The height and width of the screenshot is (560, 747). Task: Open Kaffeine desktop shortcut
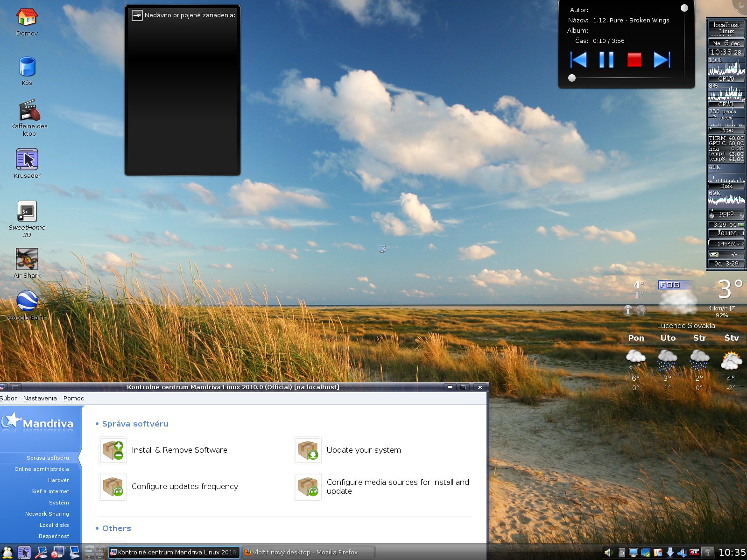click(29, 111)
